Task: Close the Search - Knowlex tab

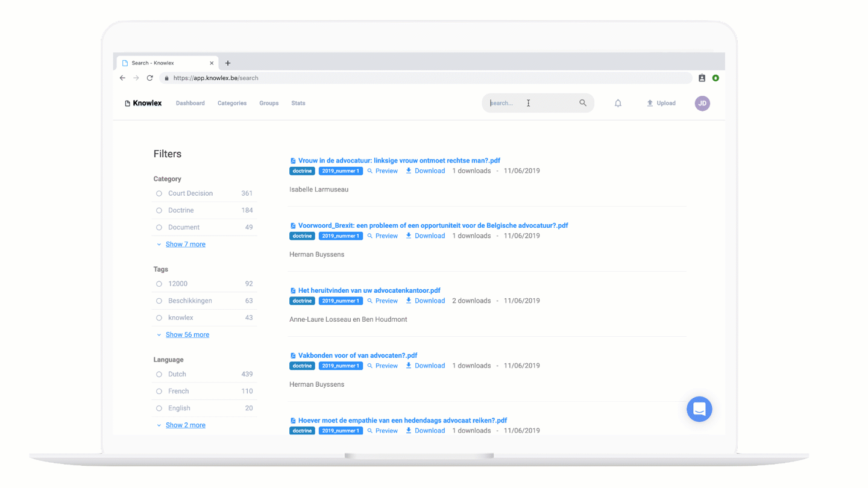Action: click(x=212, y=63)
